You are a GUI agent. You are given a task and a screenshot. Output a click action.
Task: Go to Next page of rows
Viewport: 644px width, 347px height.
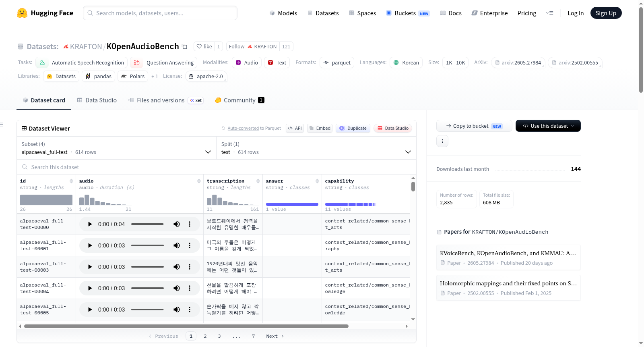point(275,336)
